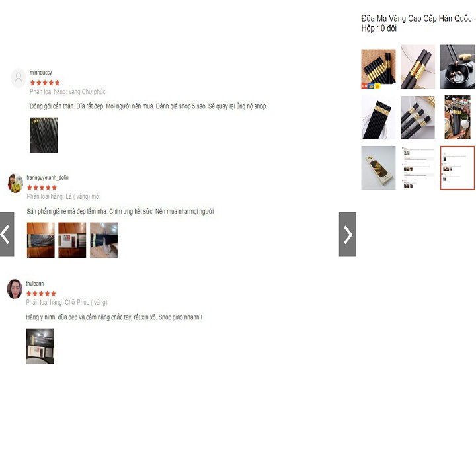This screenshot has width=476, height=476.
Task: Open minhducsy's black chopsticks review photo
Action: point(44,135)
